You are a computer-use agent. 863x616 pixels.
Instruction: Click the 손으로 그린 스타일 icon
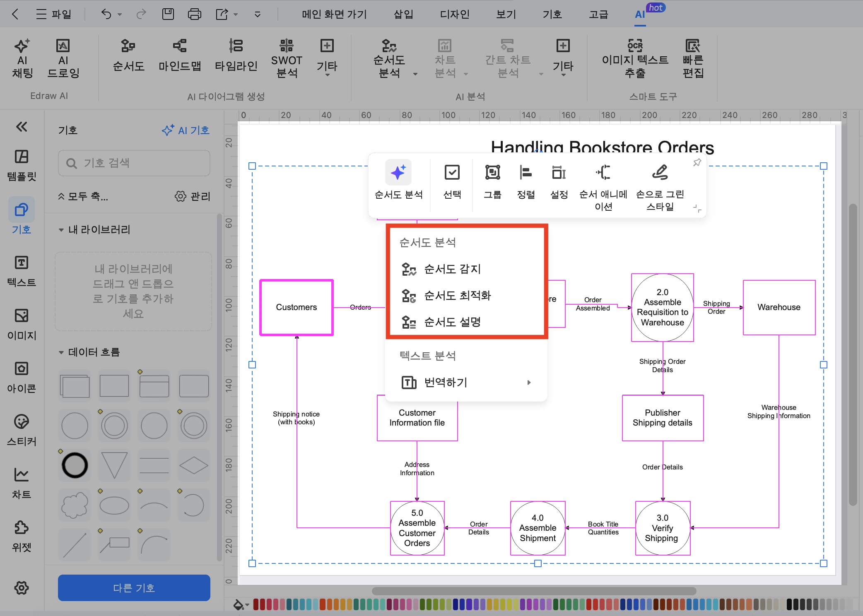660,172
